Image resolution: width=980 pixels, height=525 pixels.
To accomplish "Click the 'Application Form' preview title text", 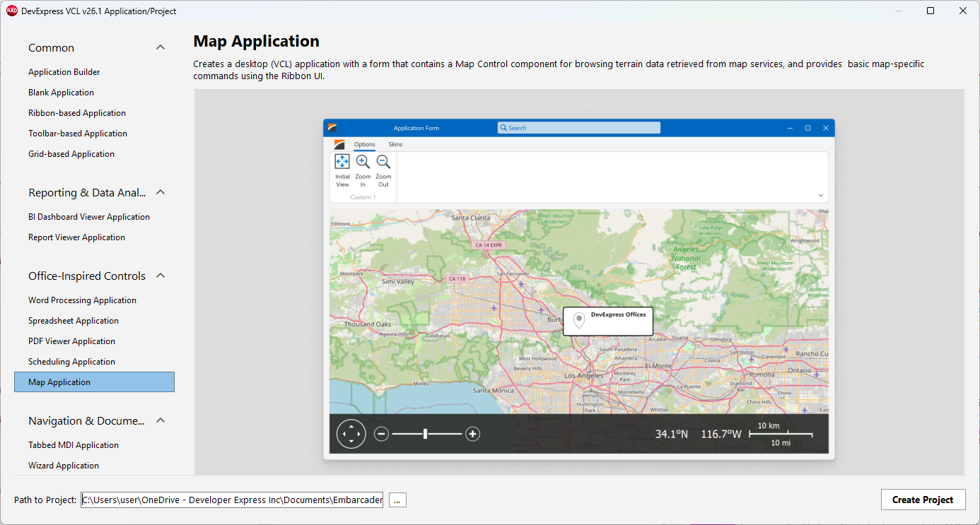I will coord(416,128).
